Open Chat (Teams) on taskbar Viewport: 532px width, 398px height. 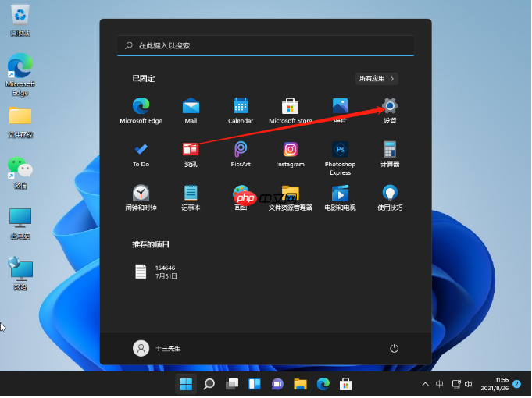(x=277, y=385)
